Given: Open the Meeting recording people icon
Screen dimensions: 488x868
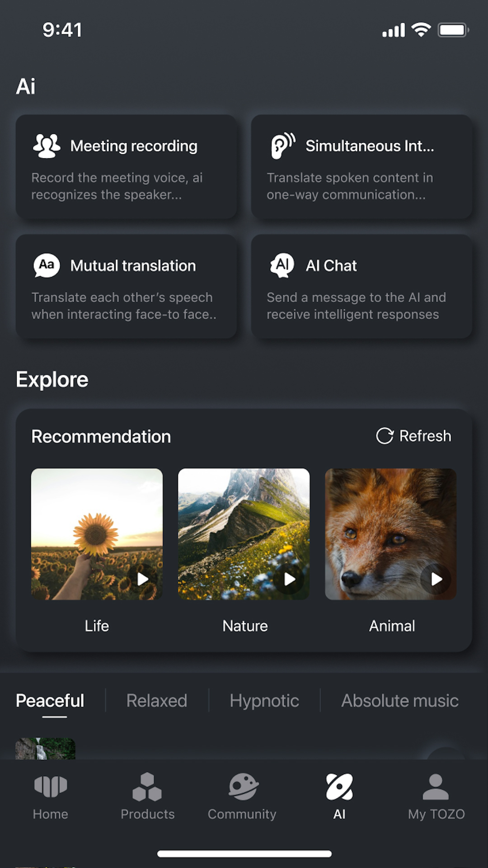Looking at the screenshot, I should coord(47,146).
